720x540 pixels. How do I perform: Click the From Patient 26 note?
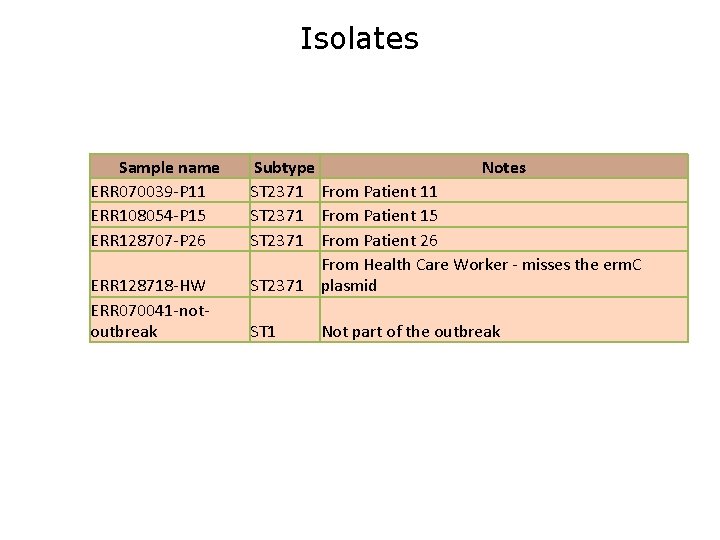(379, 240)
